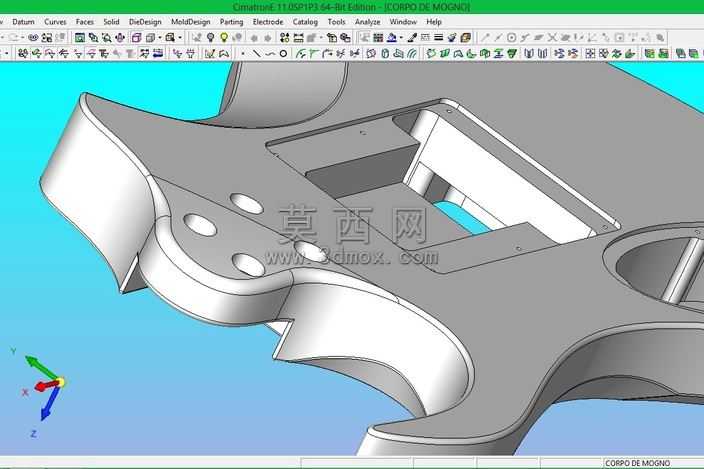Click the curved stripes sweep face icon
Viewport: 704px width, 469px height.
pos(412,54)
